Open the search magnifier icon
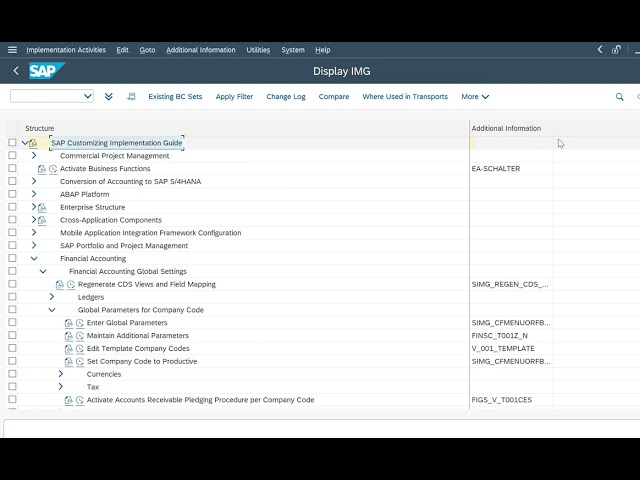This screenshot has height=480, width=640. (619, 97)
